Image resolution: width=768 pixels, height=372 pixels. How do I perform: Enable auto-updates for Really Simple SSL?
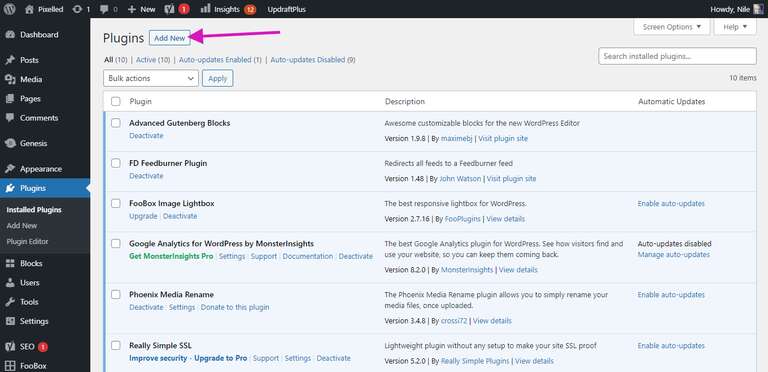671,346
